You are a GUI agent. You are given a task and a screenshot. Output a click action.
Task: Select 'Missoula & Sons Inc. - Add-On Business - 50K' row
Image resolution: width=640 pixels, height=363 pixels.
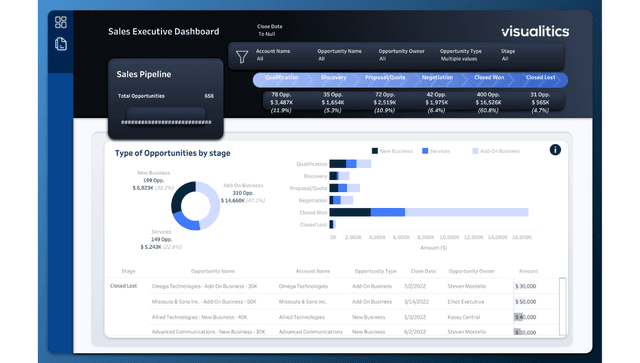pyautogui.click(x=204, y=302)
